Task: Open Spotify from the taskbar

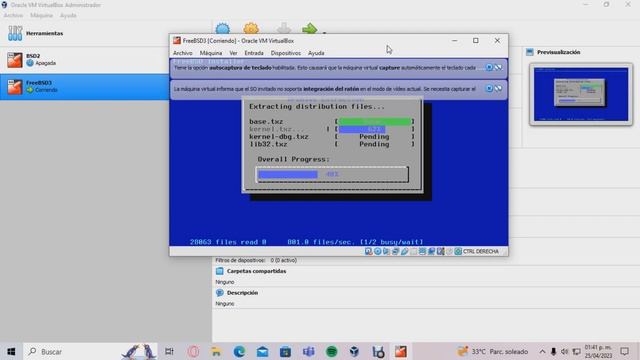Action: click(x=331, y=351)
